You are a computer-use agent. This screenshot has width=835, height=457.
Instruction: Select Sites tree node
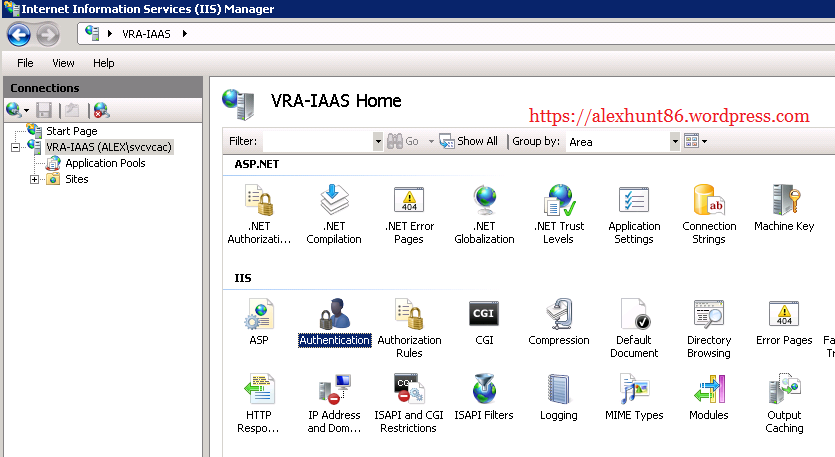pyautogui.click(x=77, y=179)
